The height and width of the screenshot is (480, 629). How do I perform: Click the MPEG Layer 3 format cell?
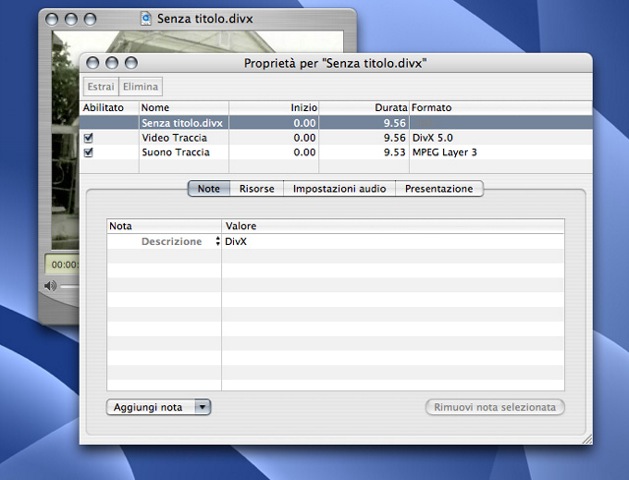444,152
